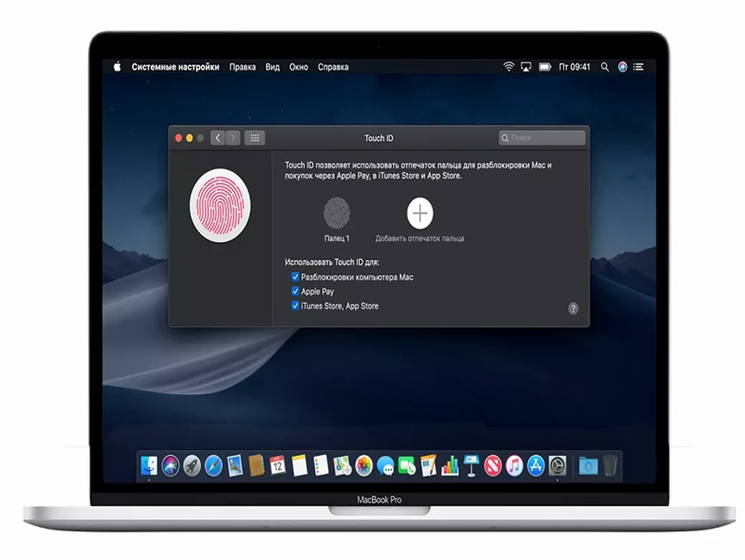Open the Downloads folder in dock

589,465
